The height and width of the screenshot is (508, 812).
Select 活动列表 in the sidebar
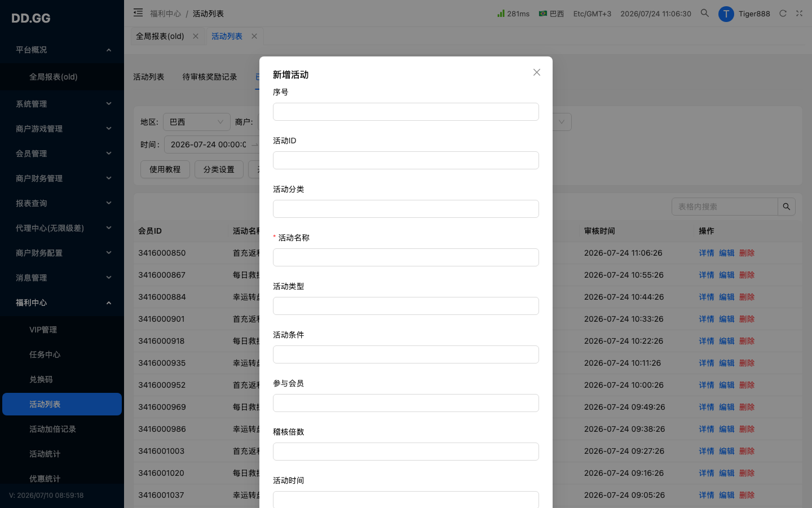(x=62, y=404)
